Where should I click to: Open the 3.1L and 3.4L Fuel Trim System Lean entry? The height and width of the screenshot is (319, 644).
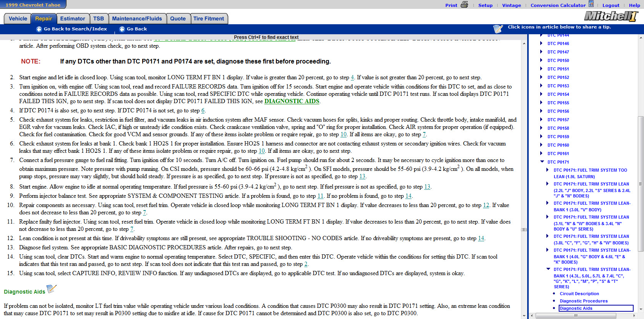[x=591, y=223]
